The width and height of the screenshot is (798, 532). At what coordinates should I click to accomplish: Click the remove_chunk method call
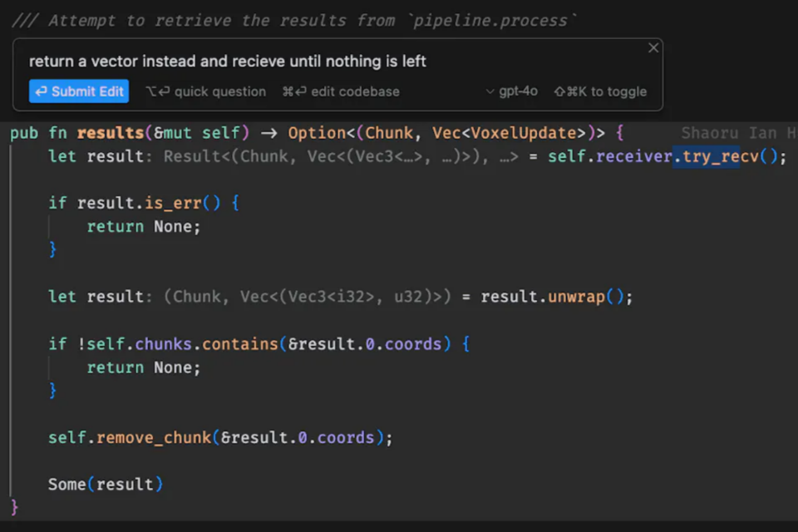154,437
